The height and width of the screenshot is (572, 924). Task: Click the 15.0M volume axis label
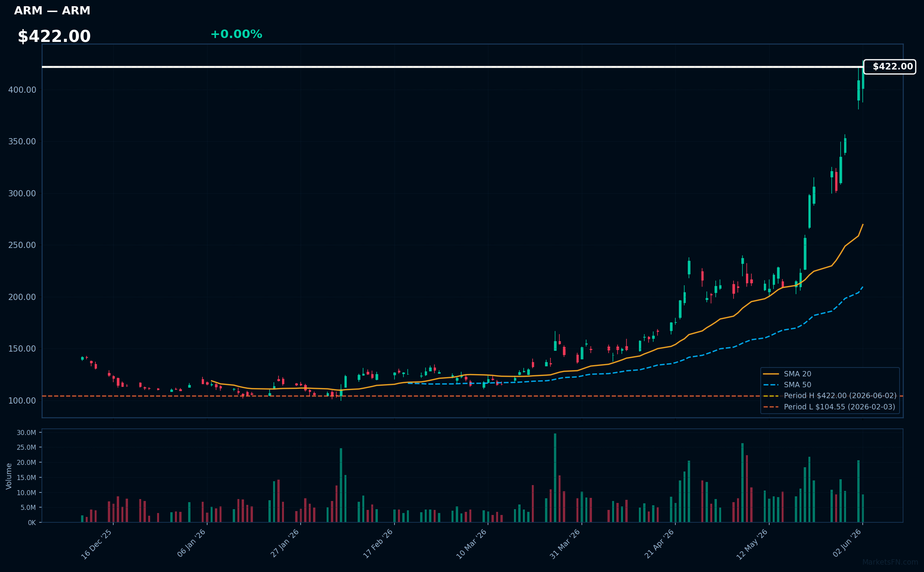coord(26,478)
